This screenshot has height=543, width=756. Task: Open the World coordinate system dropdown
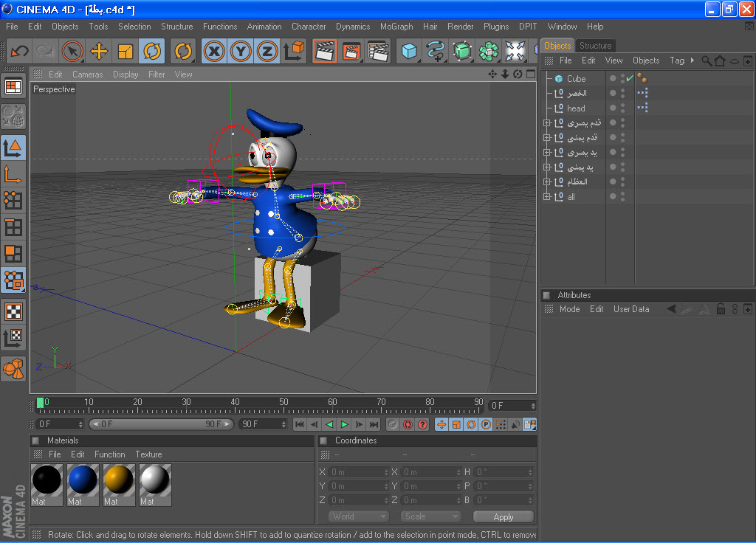tap(358, 516)
